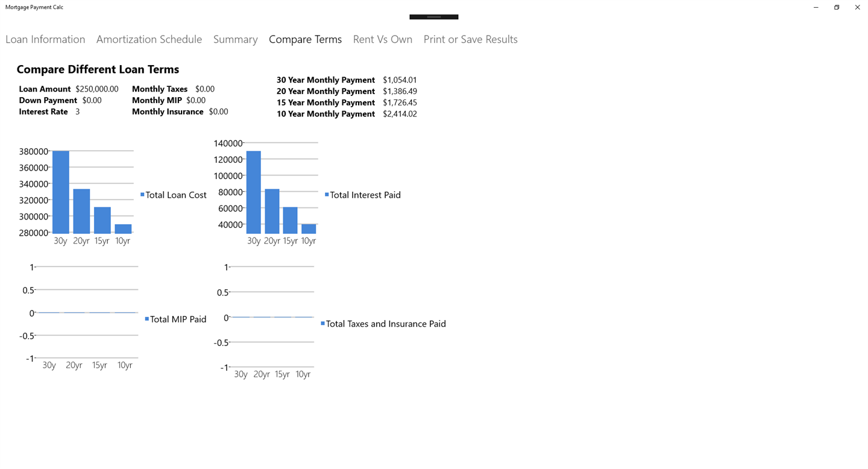The height and width of the screenshot is (469, 868).
Task: Click the 30y bar in Total Interest Paid chart
Action: point(254,192)
